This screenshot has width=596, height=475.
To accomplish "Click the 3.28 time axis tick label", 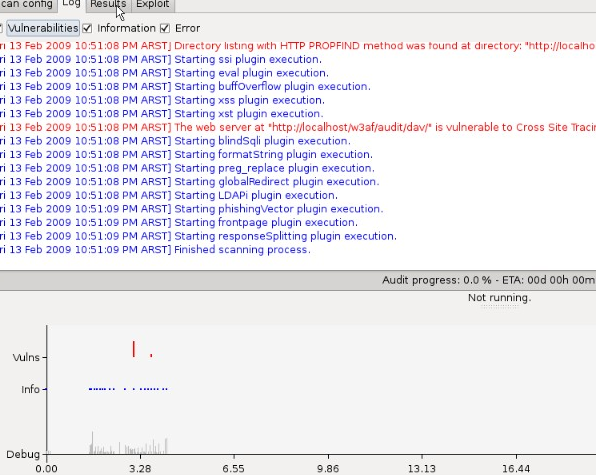I will [x=140, y=469].
